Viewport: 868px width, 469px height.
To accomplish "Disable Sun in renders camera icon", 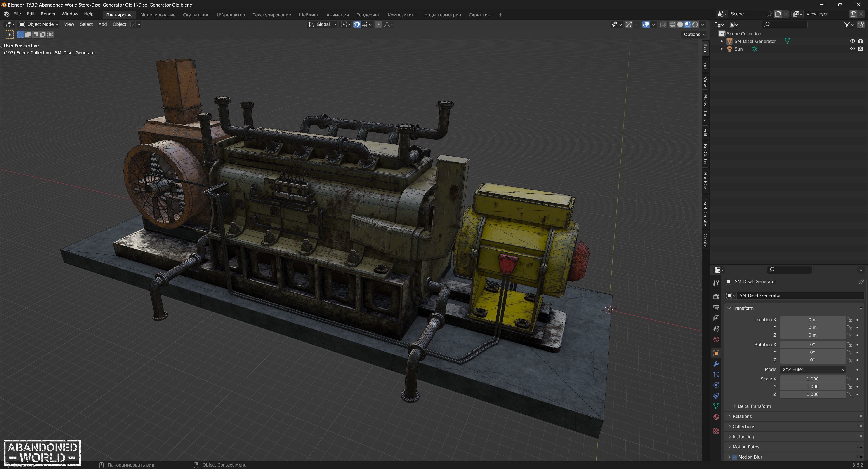I will 860,49.
